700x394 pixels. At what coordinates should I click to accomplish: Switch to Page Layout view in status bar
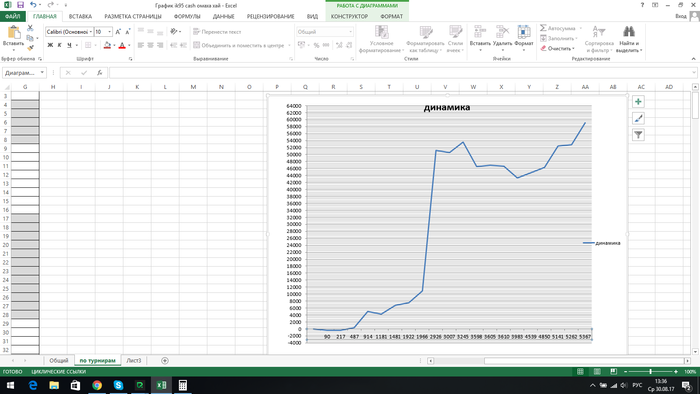click(597, 372)
